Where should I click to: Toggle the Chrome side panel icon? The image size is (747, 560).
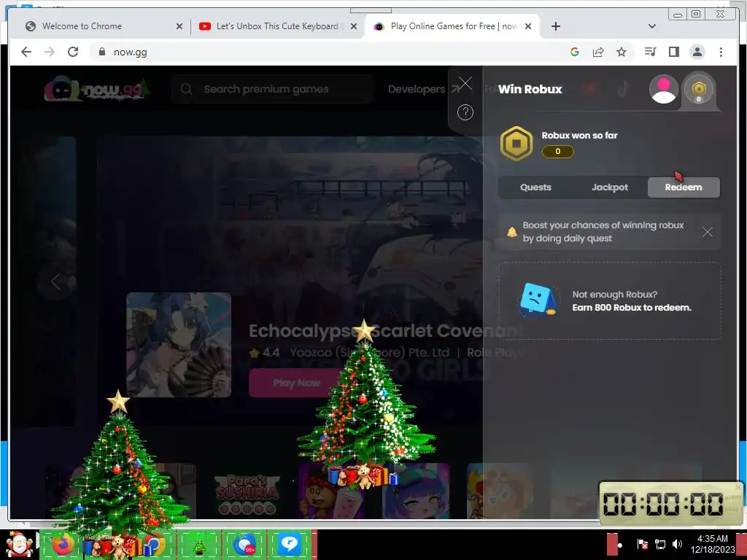pos(673,52)
